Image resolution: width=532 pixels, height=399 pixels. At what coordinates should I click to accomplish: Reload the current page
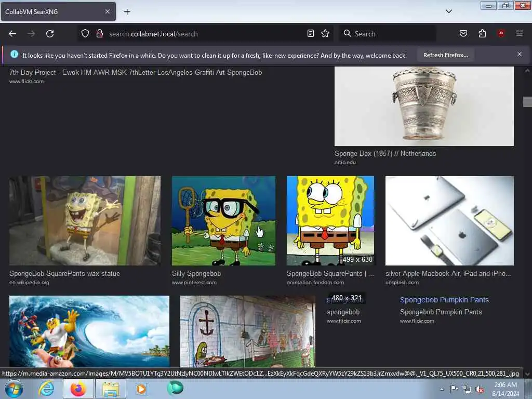tap(50, 34)
